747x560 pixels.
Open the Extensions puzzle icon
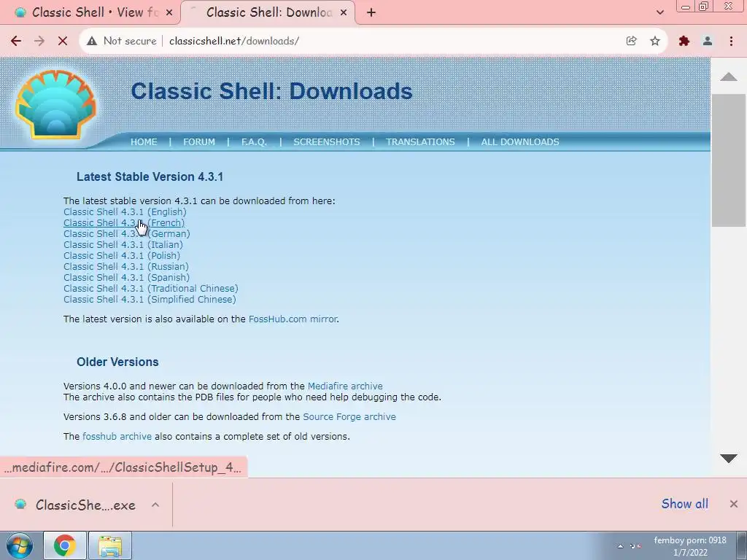click(x=684, y=41)
